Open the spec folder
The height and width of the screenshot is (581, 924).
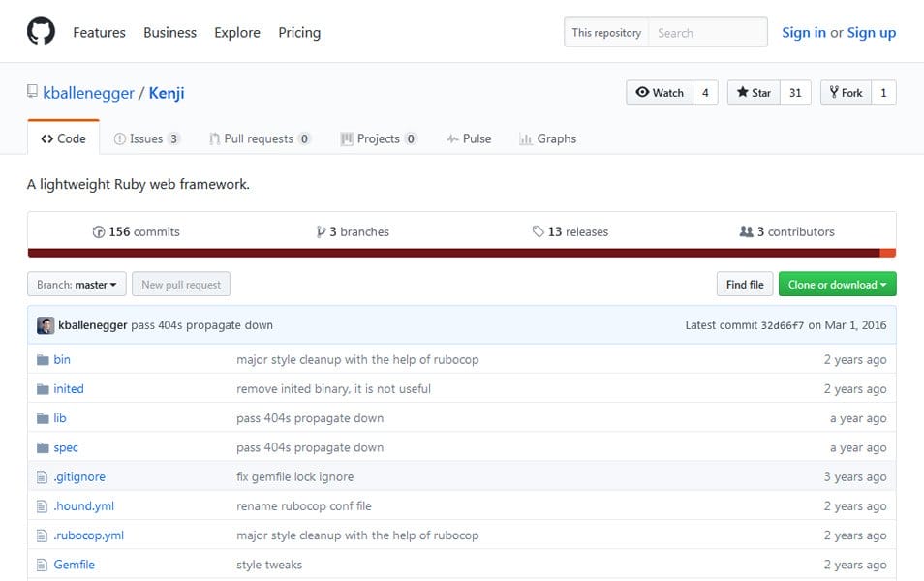66,447
